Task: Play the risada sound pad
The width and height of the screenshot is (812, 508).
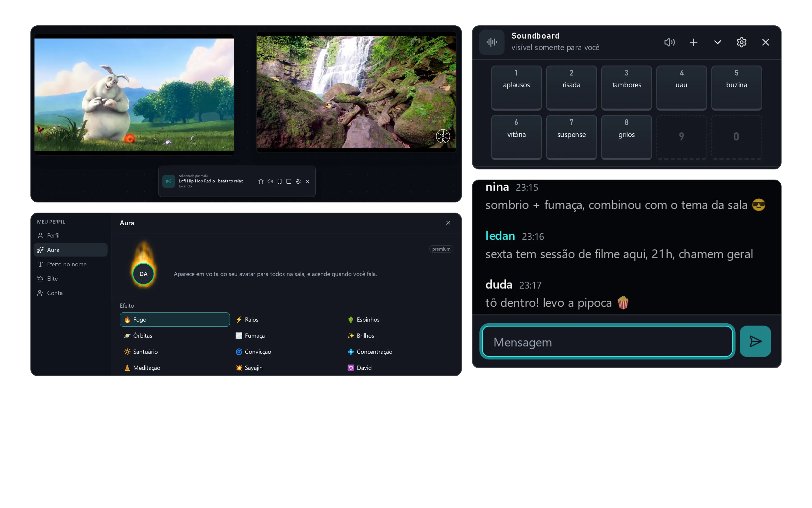Action: (571, 88)
